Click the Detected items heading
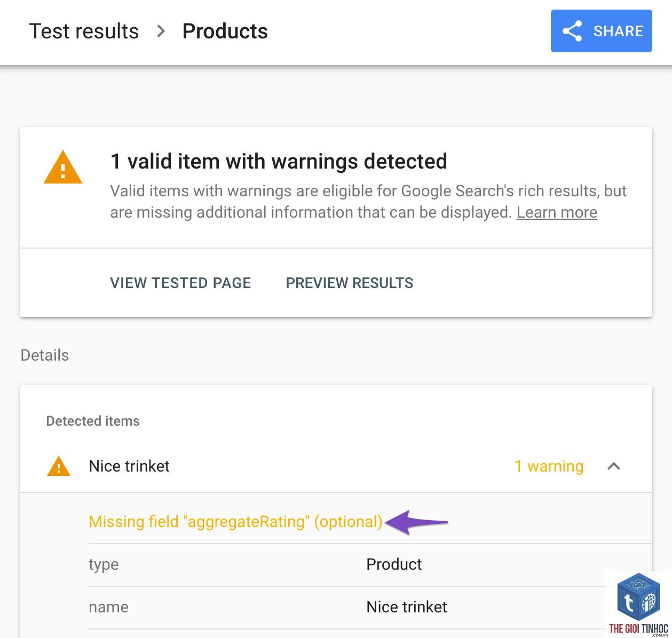Image resolution: width=672 pixels, height=638 pixels. (x=93, y=421)
